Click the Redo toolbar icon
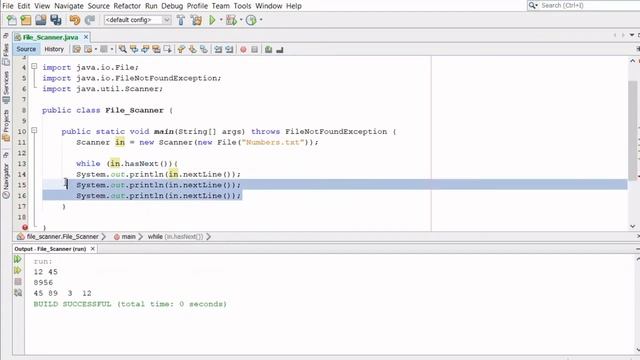The width and height of the screenshot is (640, 360). [90, 20]
